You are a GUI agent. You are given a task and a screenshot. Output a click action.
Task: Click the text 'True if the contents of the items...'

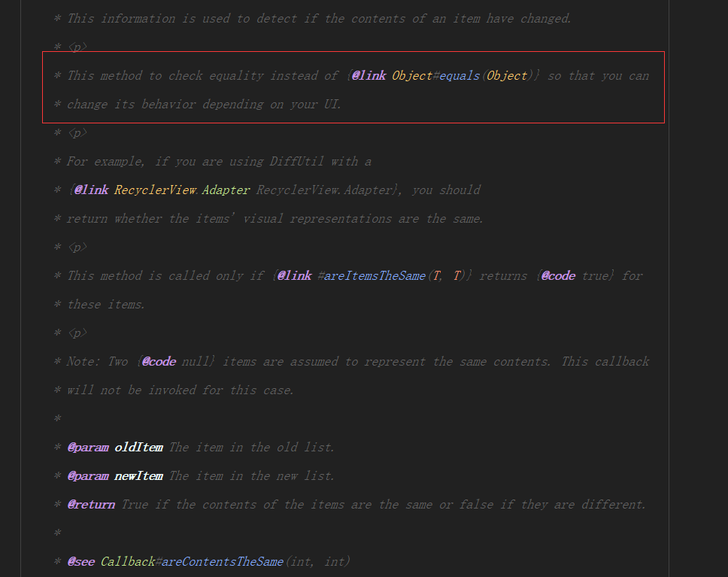[384, 505]
